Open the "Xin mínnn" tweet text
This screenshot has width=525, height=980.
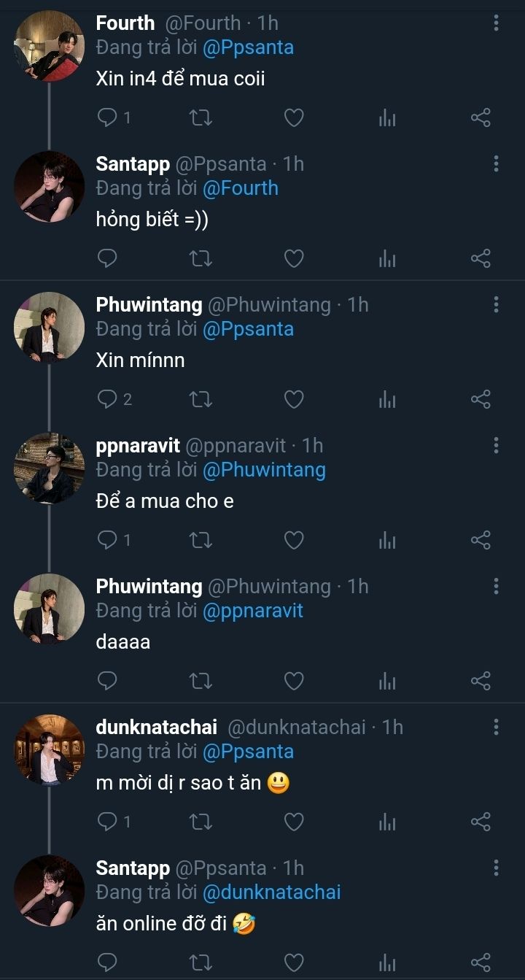(140, 360)
